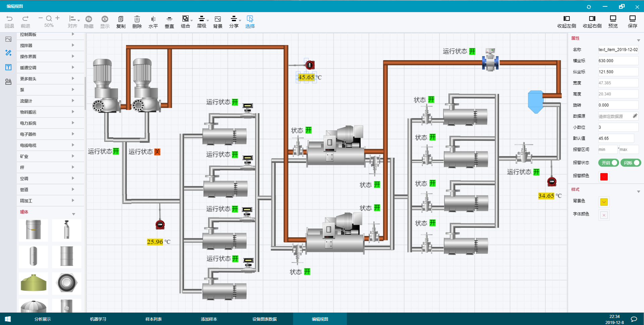This screenshot has height=325, width=644.
Task: Click the 复制 copy icon in toolbar
Action: [121, 19]
